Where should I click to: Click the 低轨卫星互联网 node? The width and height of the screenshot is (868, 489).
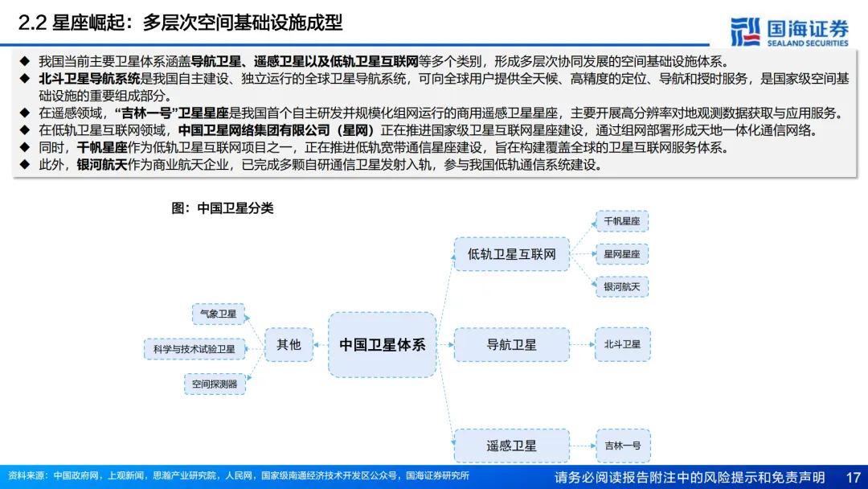[x=511, y=254]
